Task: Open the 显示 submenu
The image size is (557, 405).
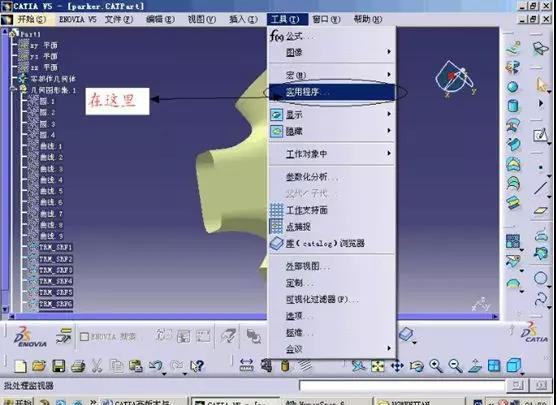Action: click(331, 115)
